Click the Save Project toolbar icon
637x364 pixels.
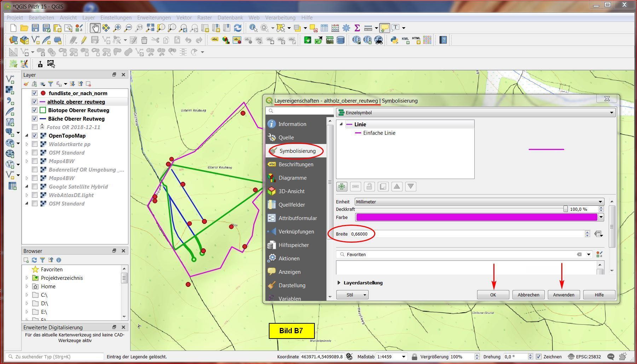(x=35, y=28)
